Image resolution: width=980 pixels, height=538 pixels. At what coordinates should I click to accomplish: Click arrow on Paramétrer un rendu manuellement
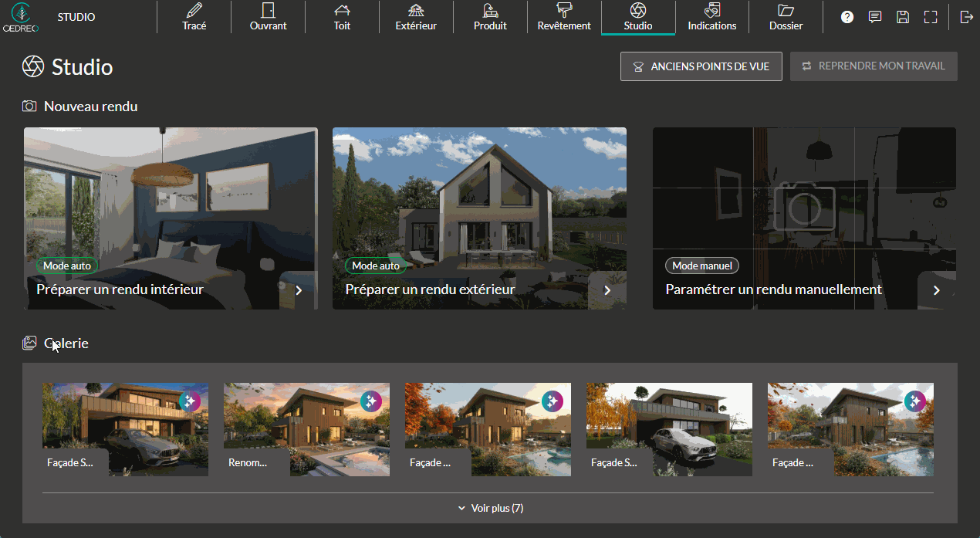937,290
